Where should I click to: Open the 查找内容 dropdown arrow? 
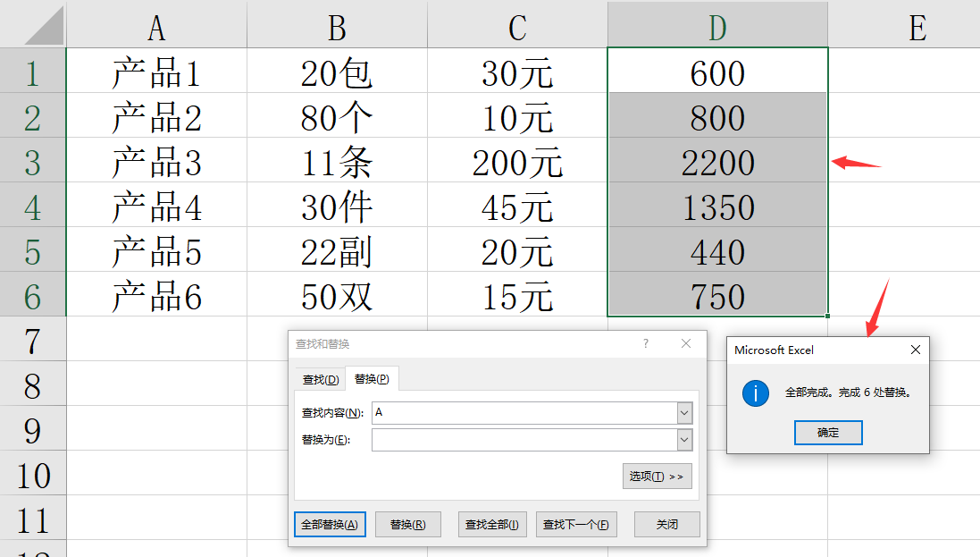click(x=684, y=414)
